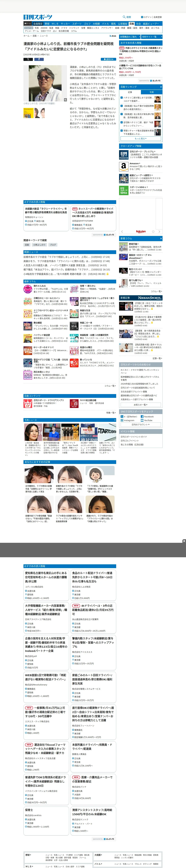Expand 有料サイト一覧 dropdown
186x868 pixels.
tap(152, 37)
